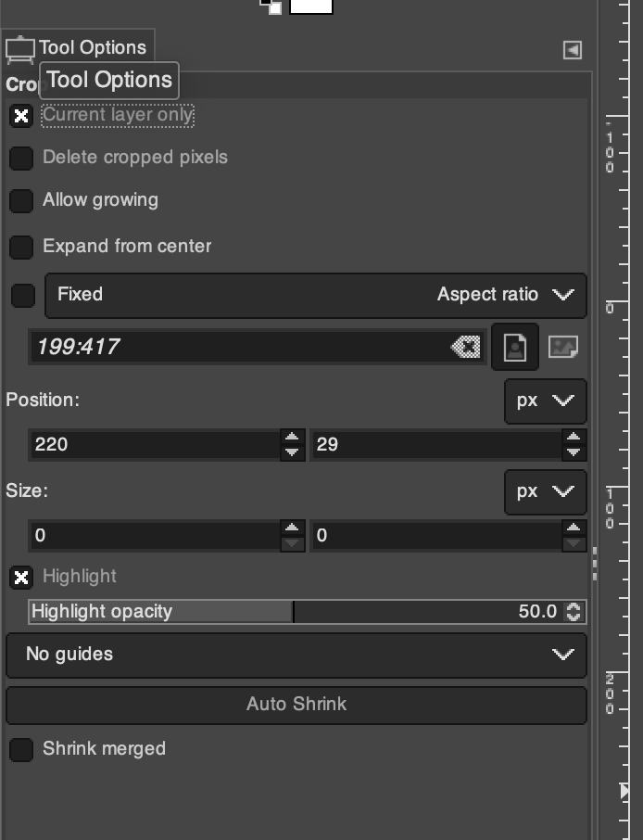The image size is (643, 840).
Task: Open the Position unit px dropdown
Action: coord(545,401)
